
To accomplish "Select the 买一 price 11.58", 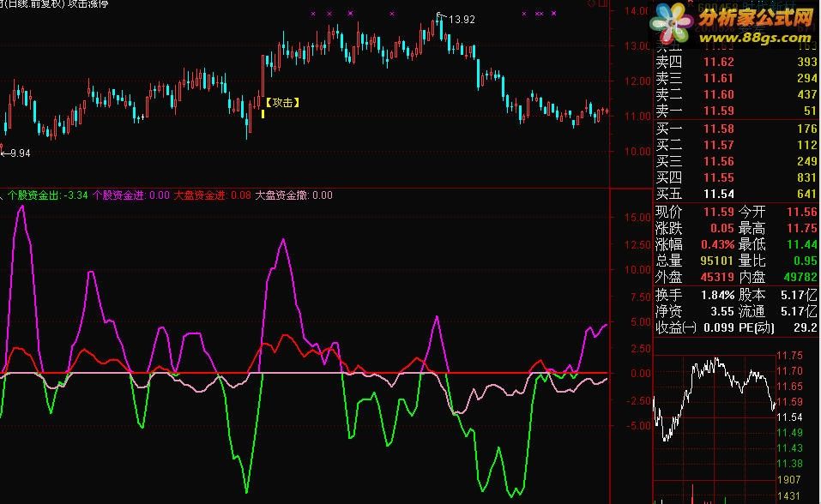I will point(718,129).
